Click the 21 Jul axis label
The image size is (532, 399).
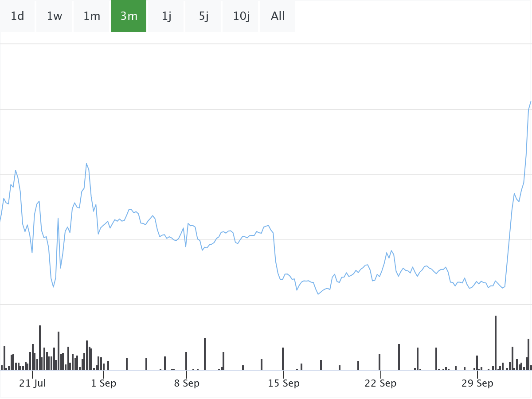tap(32, 383)
